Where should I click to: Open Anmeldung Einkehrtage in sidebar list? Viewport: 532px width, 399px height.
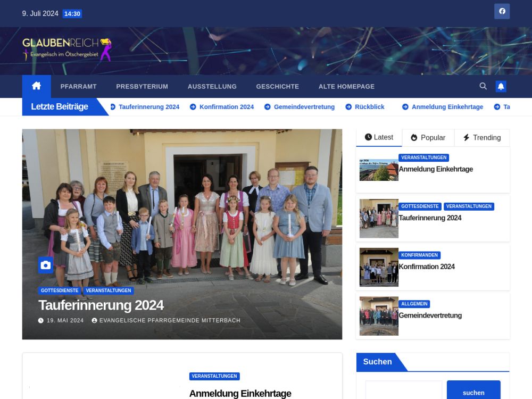(x=436, y=169)
